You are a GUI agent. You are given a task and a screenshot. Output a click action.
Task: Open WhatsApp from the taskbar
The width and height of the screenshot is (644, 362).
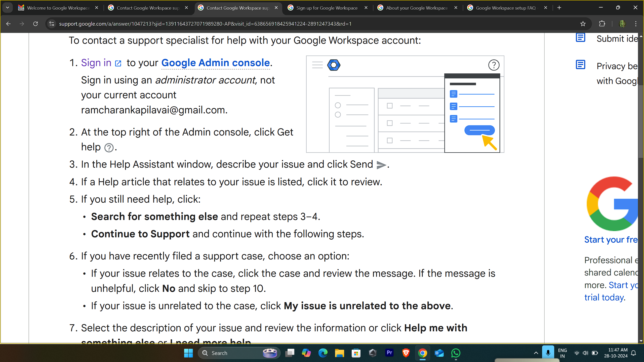[456, 353]
